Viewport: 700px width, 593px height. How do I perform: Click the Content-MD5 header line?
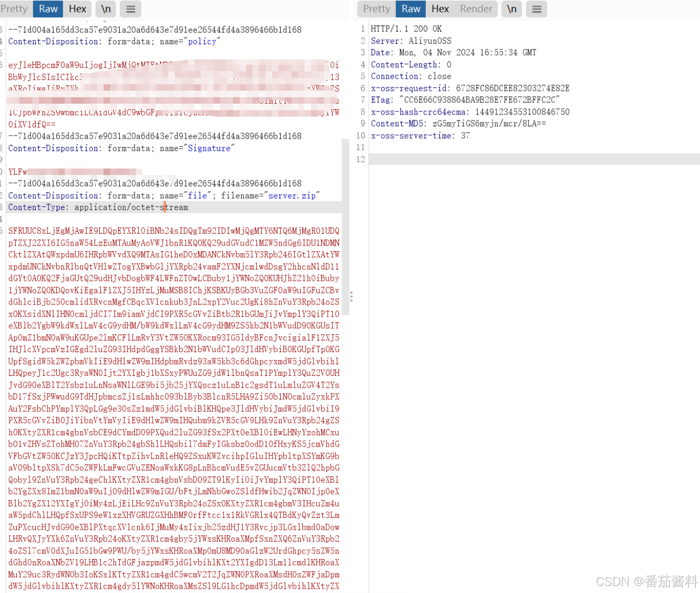coord(458,124)
